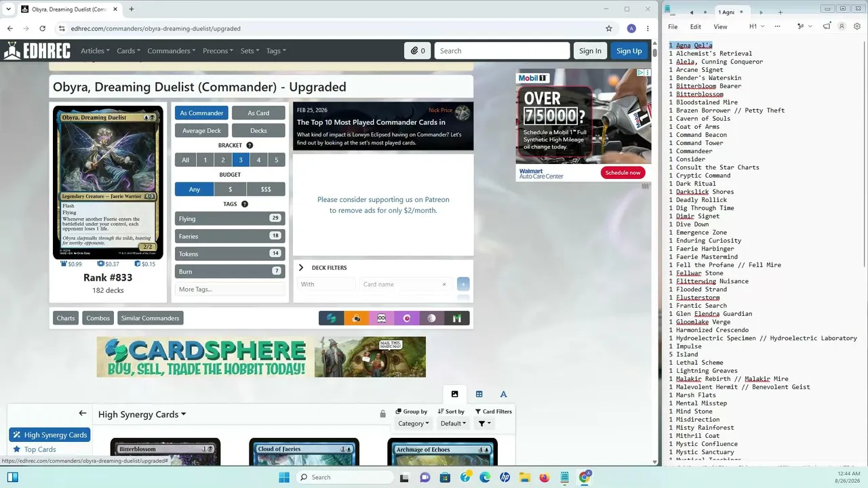The image size is (868, 488).
Task: Select bracket 3 filter
Action: coord(241,160)
